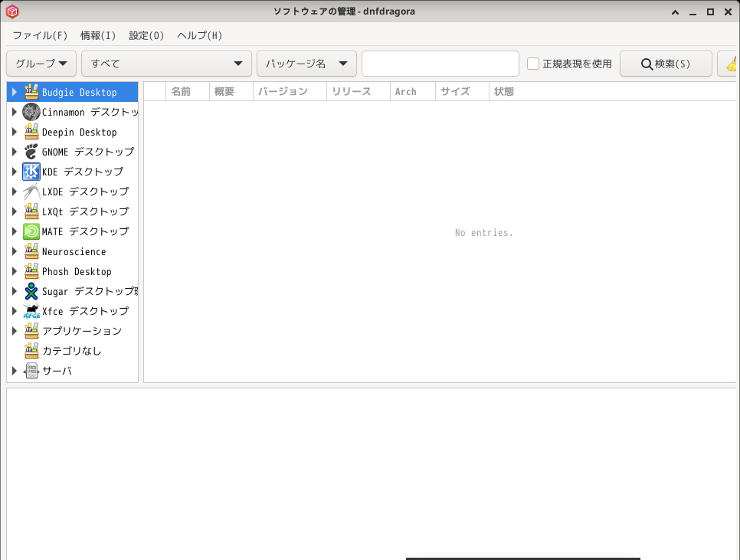Click the KDE gear logo icon
The height and width of the screenshot is (560, 740).
pyautogui.click(x=31, y=172)
